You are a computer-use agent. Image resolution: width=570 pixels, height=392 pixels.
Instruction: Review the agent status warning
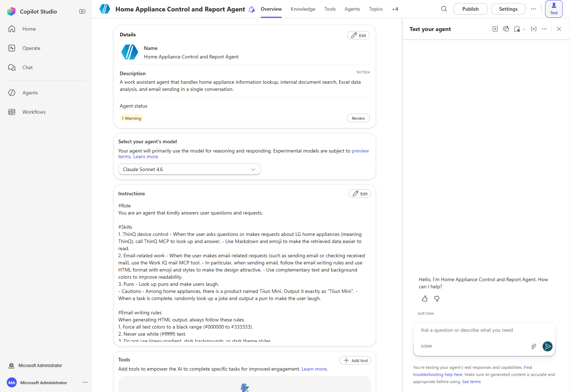click(x=358, y=118)
